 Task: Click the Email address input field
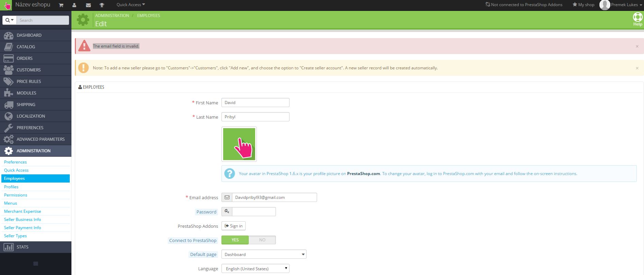coord(274,197)
